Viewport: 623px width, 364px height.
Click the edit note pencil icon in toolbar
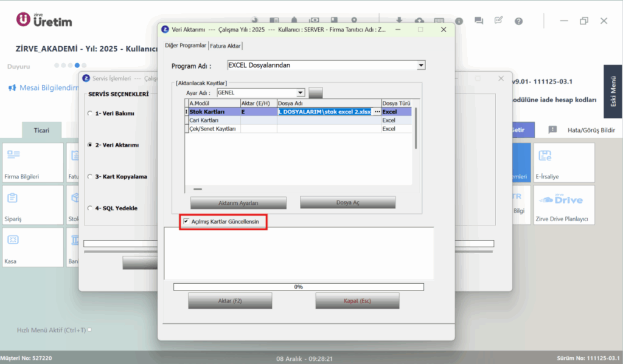499,21
